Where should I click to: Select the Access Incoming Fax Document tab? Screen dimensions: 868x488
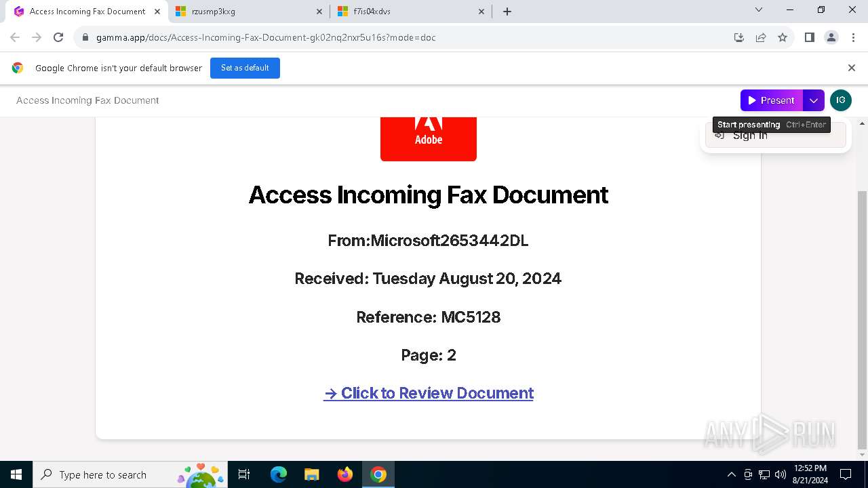(x=87, y=12)
